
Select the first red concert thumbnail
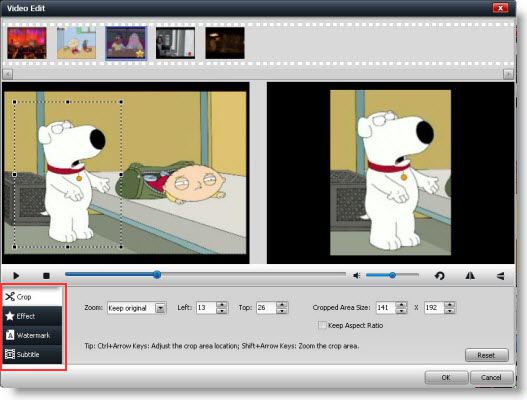click(x=27, y=43)
